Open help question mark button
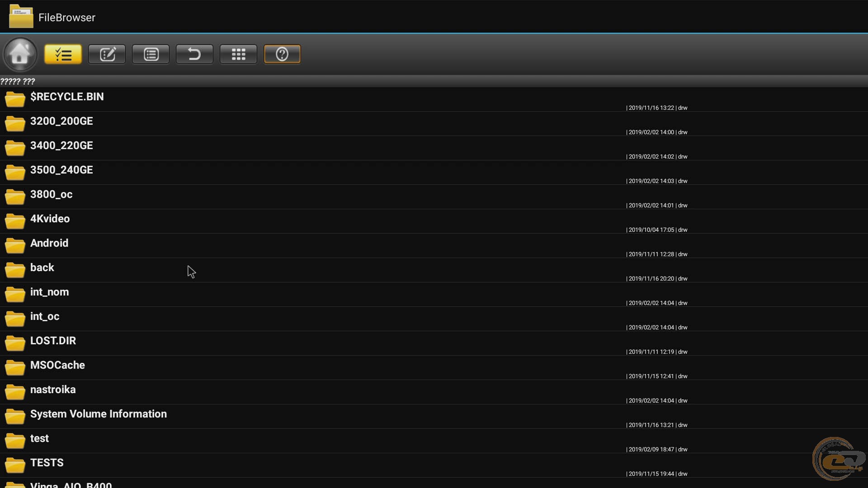Viewport: 868px width, 488px height. coord(282,54)
